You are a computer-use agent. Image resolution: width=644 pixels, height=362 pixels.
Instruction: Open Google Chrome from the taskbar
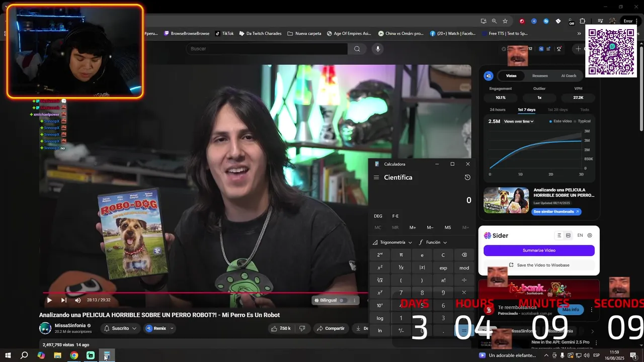[x=74, y=355]
